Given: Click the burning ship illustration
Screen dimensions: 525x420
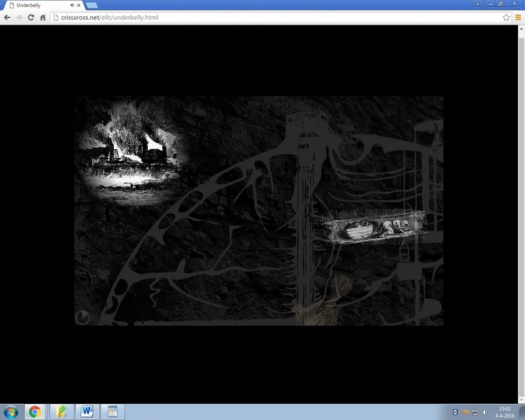Looking at the screenshot, I should (132, 153).
